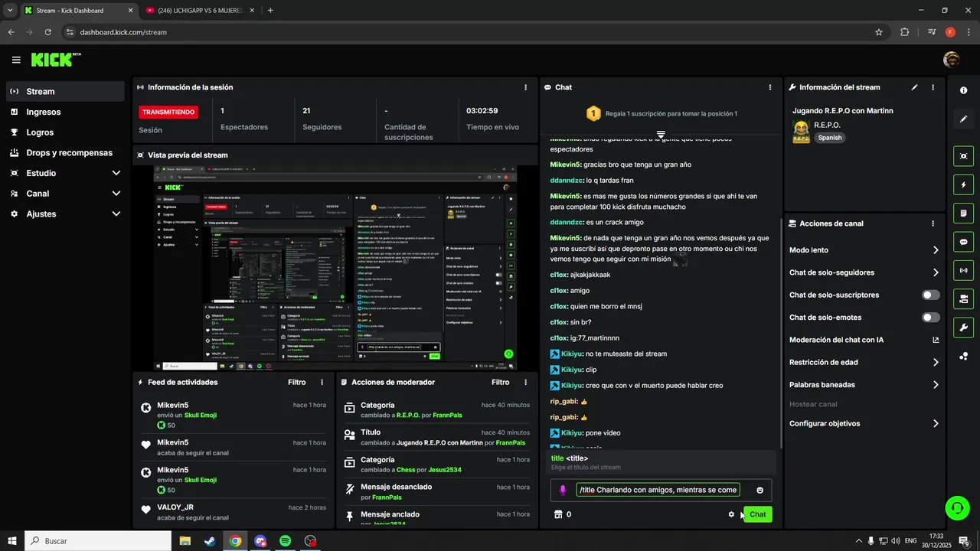The image size is (980, 551).
Task: Open options menu in Información del stream panel
Action: pos(933,87)
